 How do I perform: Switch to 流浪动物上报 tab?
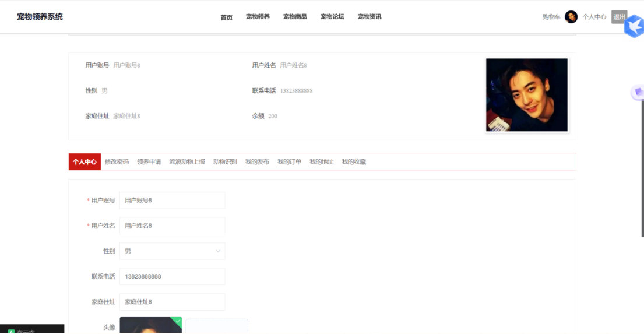tap(187, 162)
